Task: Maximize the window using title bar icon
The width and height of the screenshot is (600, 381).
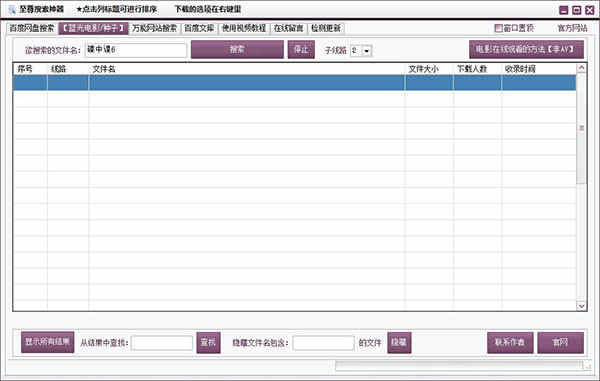Action: (577, 10)
